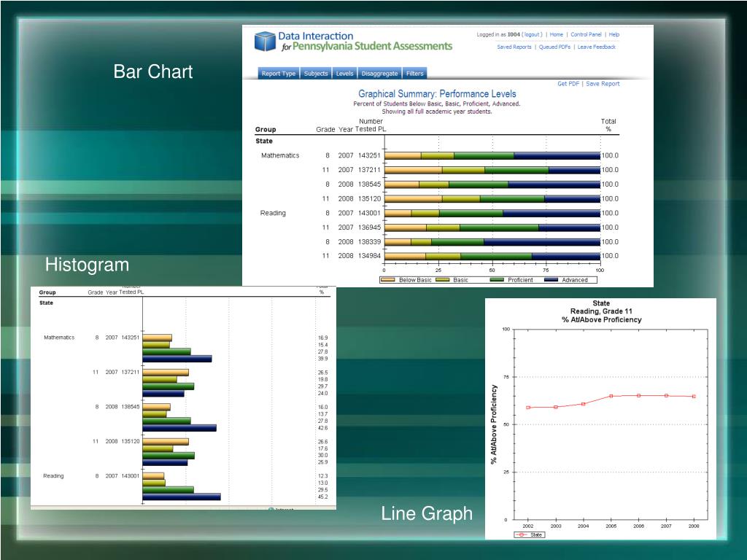Open the Home link

(x=557, y=34)
